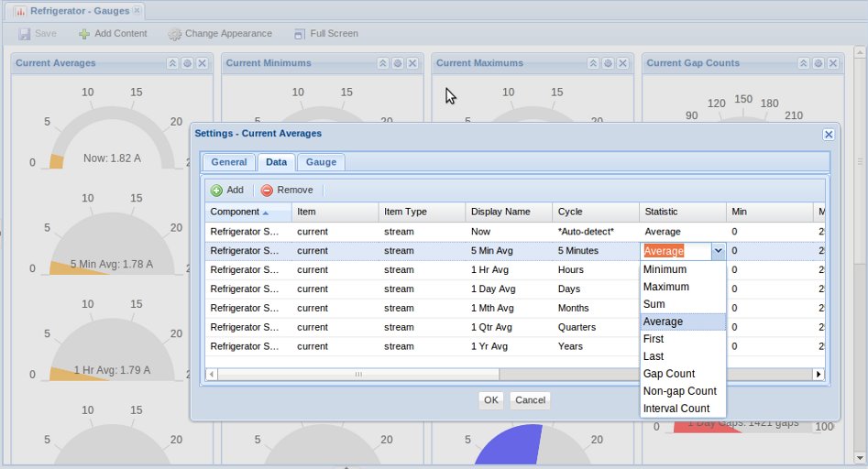Enter Full Screen mode

click(325, 34)
